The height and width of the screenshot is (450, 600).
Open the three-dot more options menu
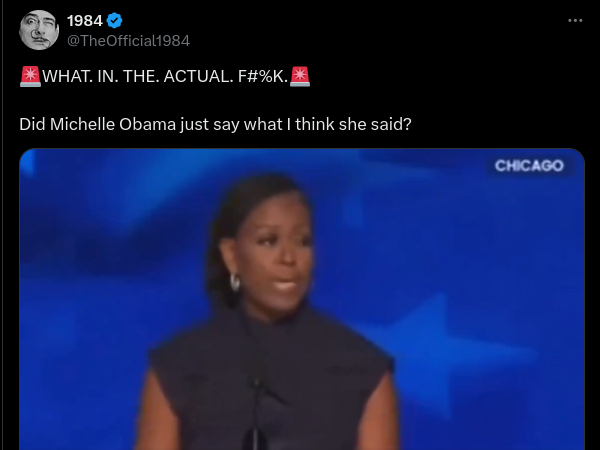click(x=575, y=20)
